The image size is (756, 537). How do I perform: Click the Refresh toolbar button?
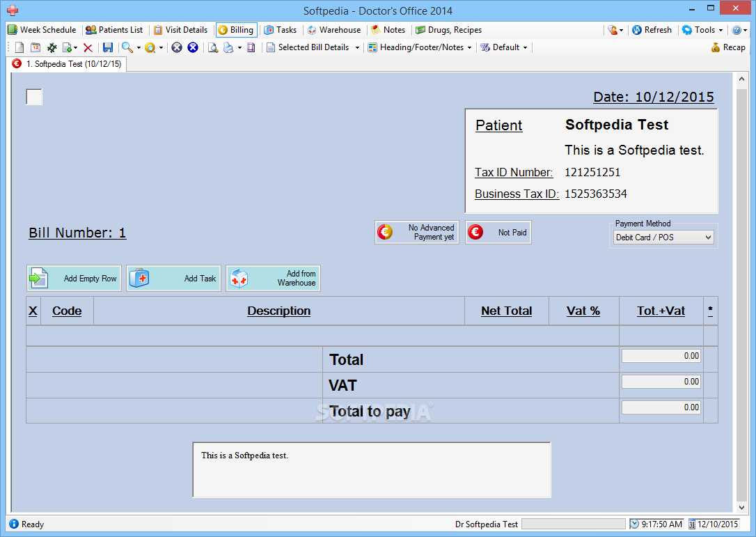coord(652,30)
